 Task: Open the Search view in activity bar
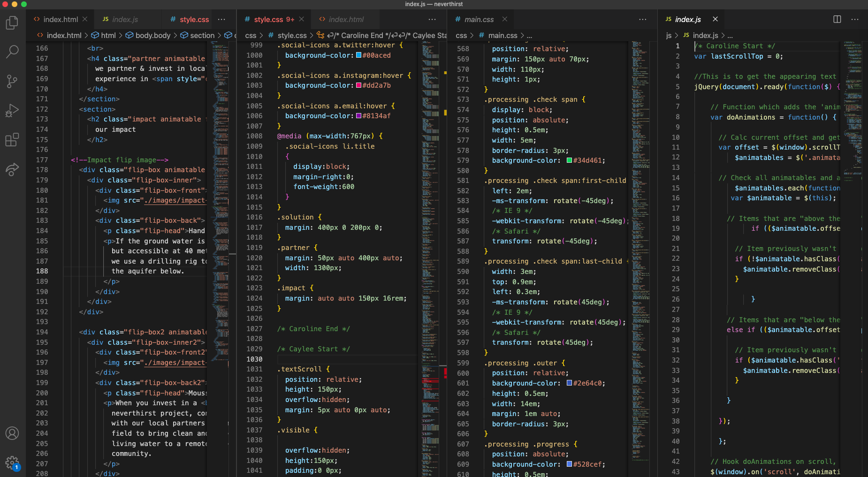pyautogui.click(x=12, y=52)
